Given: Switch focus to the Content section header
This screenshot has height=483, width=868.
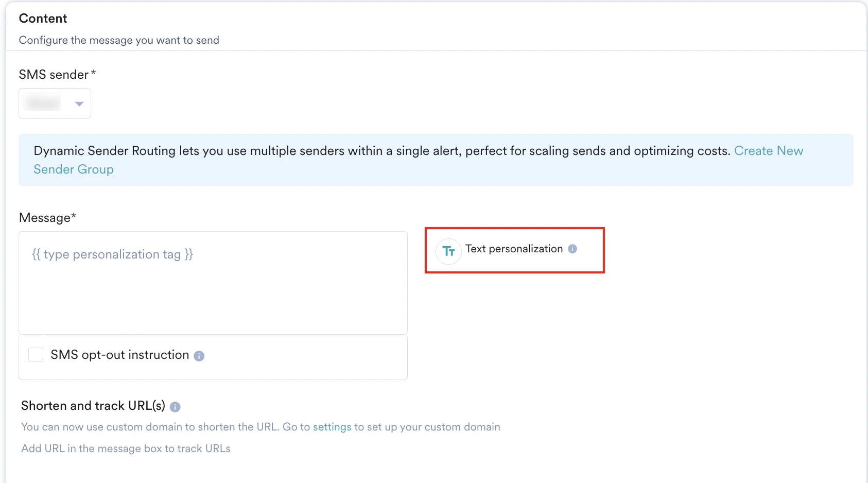Looking at the screenshot, I should click(x=43, y=19).
